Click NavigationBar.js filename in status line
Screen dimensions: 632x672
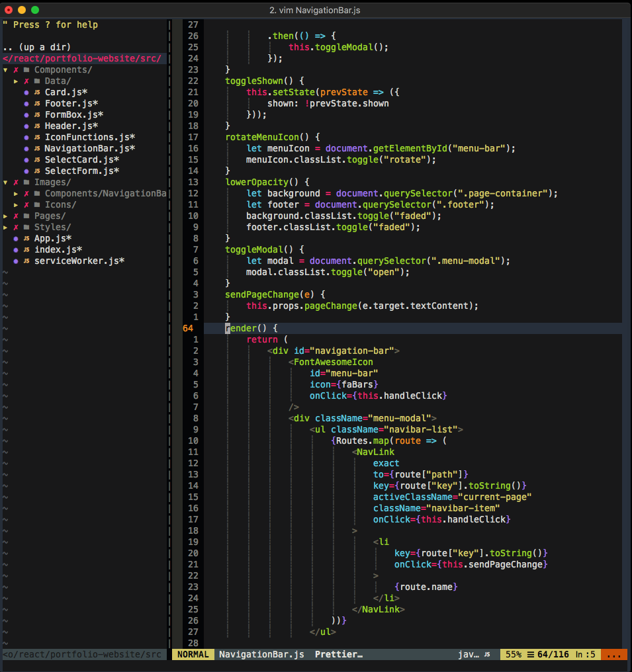click(261, 654)
